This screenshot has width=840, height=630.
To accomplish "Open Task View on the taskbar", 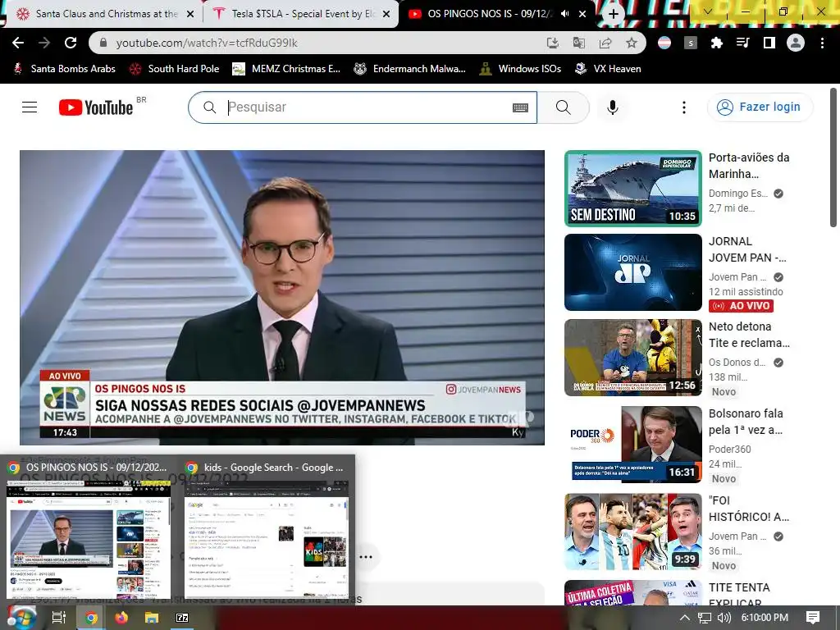I will point(59,618).
